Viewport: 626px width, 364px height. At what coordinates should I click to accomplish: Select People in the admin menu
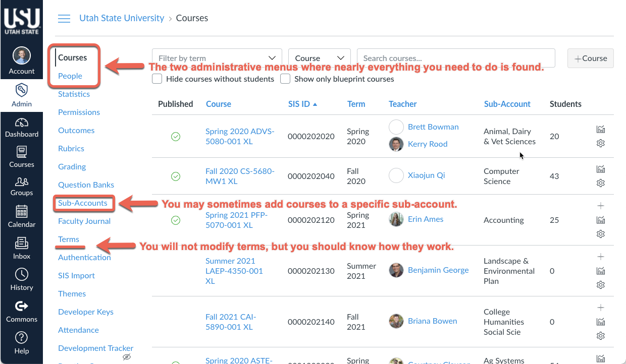[70, 76]
